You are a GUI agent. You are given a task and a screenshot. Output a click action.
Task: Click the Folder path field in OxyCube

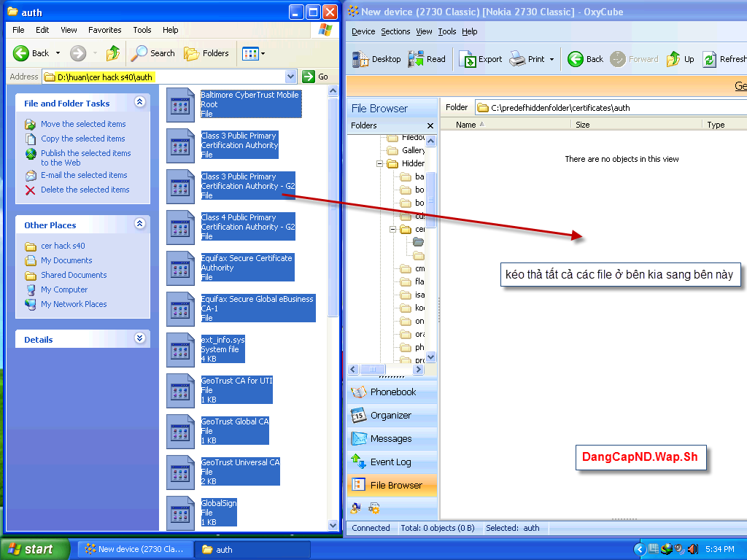pyautogui.click(x=611, y=108)
